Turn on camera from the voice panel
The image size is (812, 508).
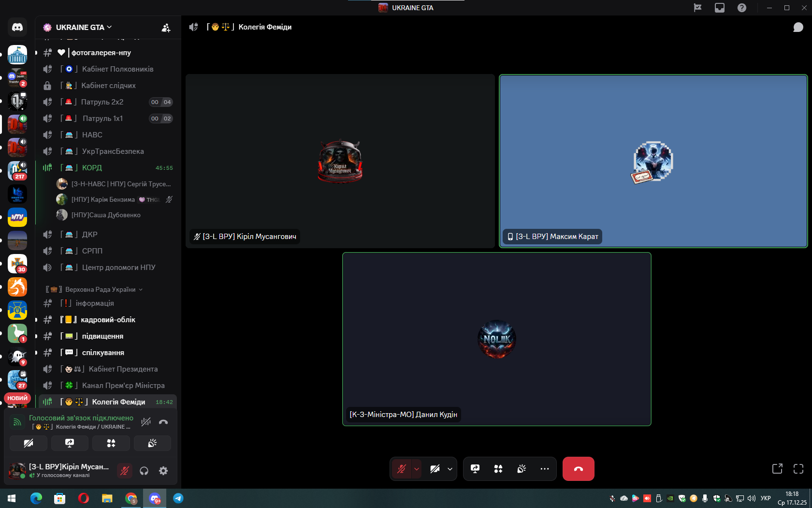29,443
